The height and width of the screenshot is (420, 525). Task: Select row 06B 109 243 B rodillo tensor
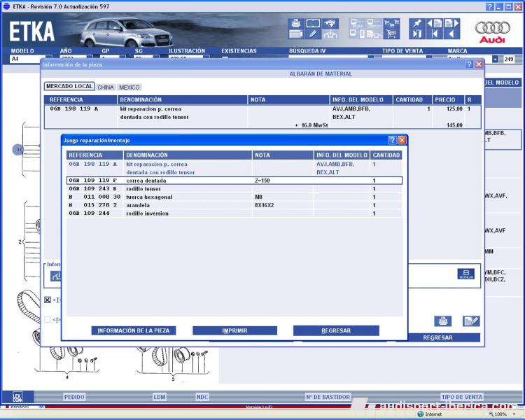tap(234, 189)
